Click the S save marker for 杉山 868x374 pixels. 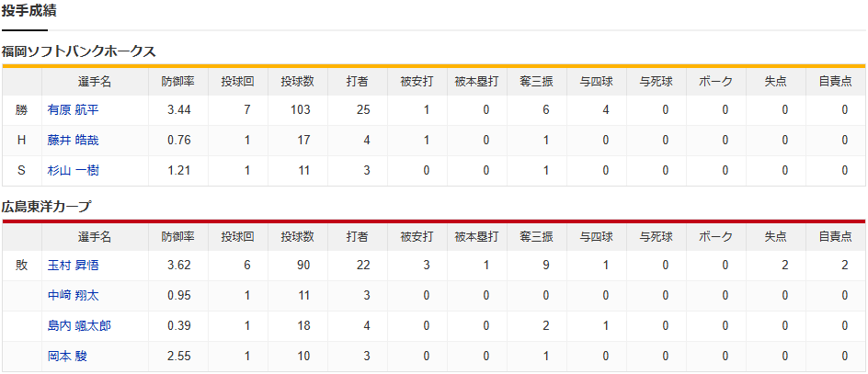click(x=21, y=171)
